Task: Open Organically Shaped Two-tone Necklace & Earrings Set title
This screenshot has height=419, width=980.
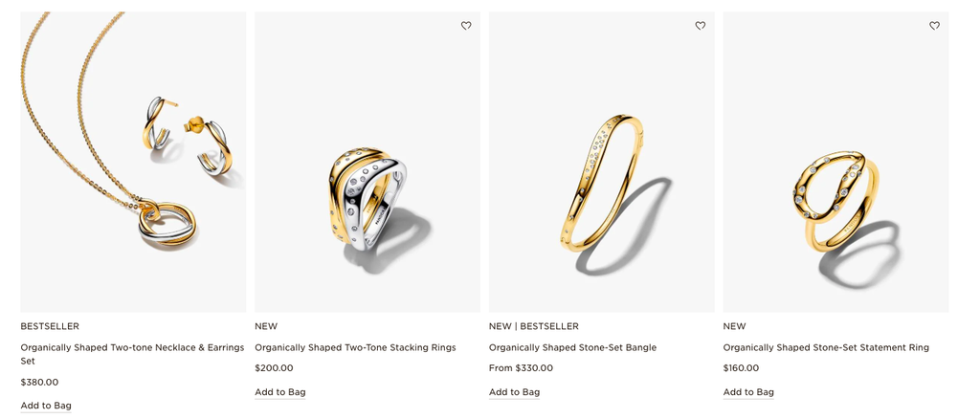Action: tap(132, 354)
